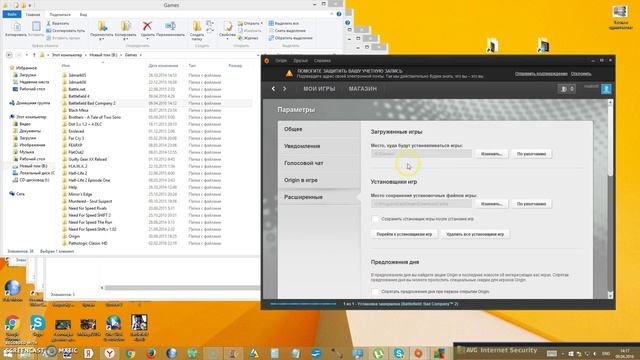640x360 pixels.
Task: Open the Explorer quick access toolbar dropdown
Action: pos(30,5)
